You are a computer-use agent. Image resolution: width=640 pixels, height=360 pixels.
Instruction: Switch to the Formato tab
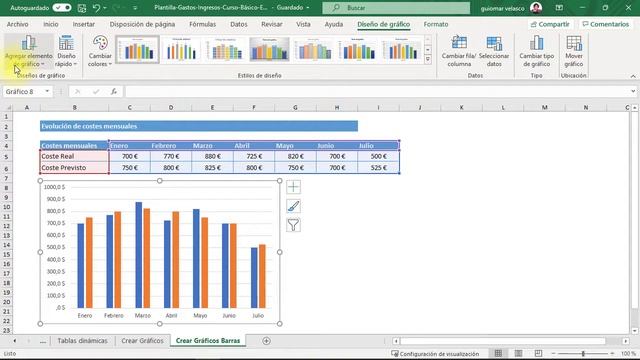coord(436,24)
